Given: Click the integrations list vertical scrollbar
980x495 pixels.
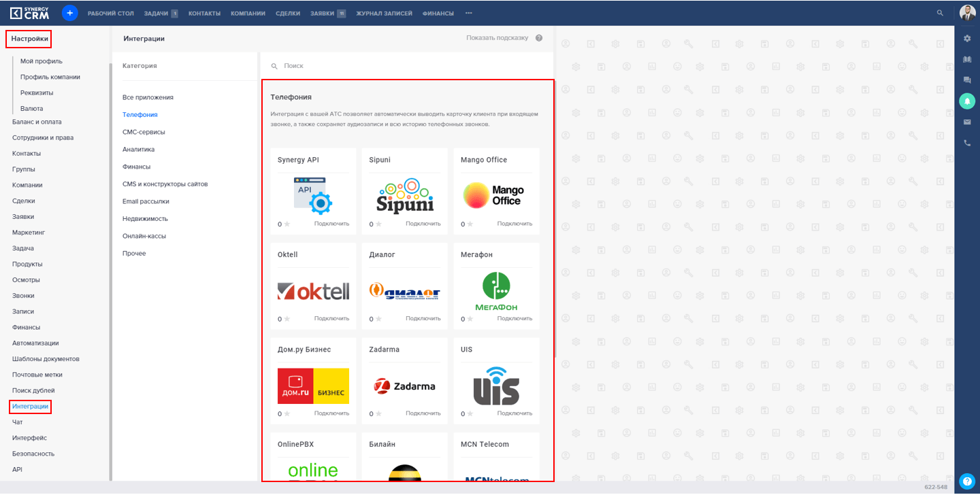Looking at the screenshot, I should point(555,218).
